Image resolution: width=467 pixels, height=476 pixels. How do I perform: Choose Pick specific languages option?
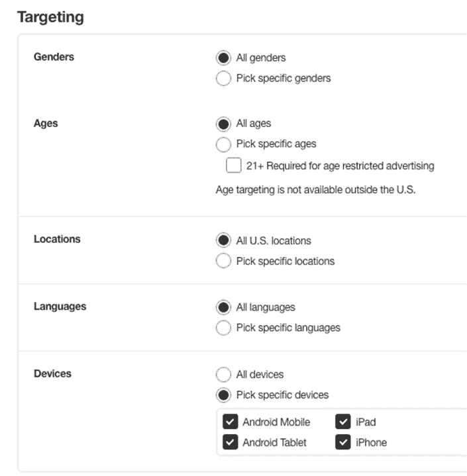pyautogui.click(x=224, y=328)
